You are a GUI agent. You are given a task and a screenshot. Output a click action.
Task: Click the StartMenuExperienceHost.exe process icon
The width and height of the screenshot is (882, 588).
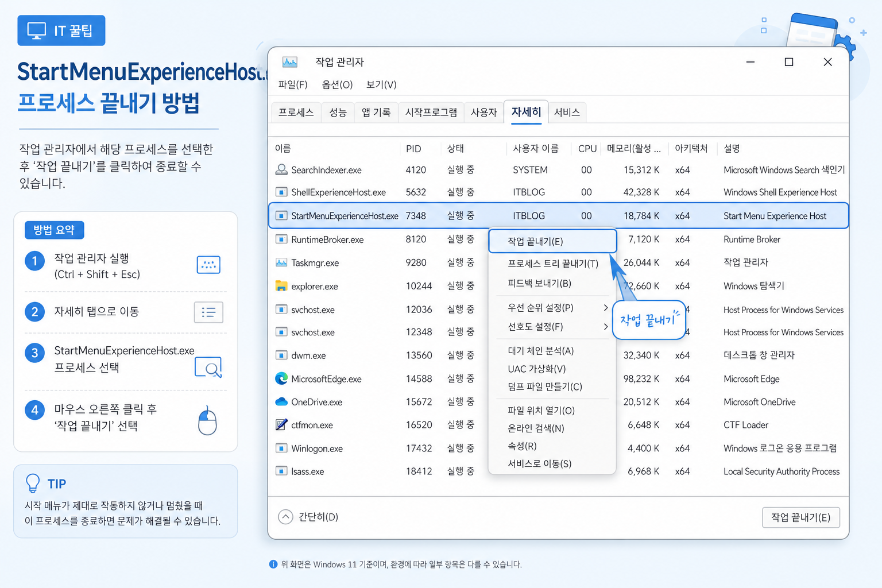click(281, 216)
